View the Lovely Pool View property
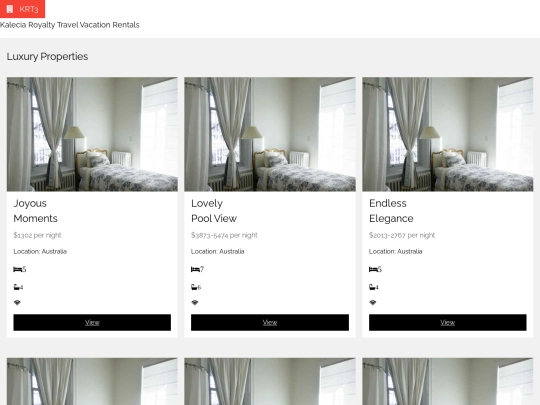The width and height of the screenshot is (540, 405). 270,322
